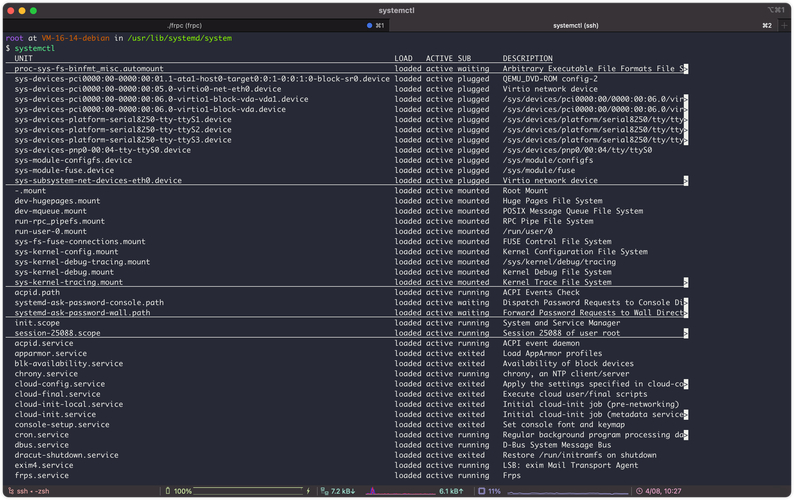Click the battery icon showing 100%

[x=168, y=491]
